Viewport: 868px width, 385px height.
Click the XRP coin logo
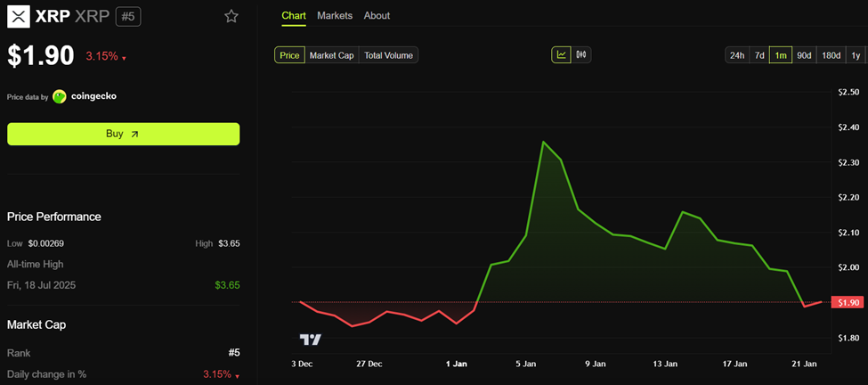18,16
